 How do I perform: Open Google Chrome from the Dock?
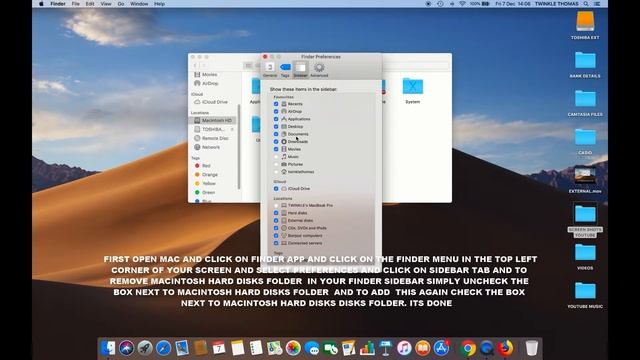468,348
